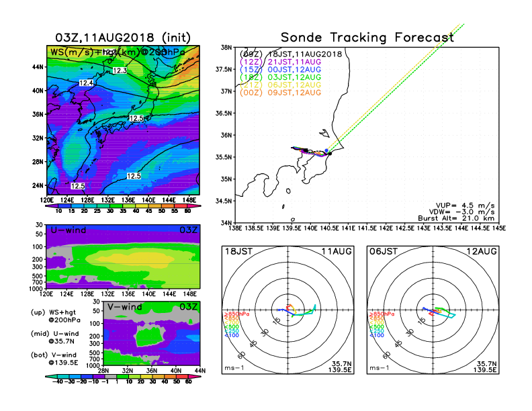Click the '≥850hPa' legend in the 18JST hodograph
Viewport: 532px width, 411px height.
[237, 314]
